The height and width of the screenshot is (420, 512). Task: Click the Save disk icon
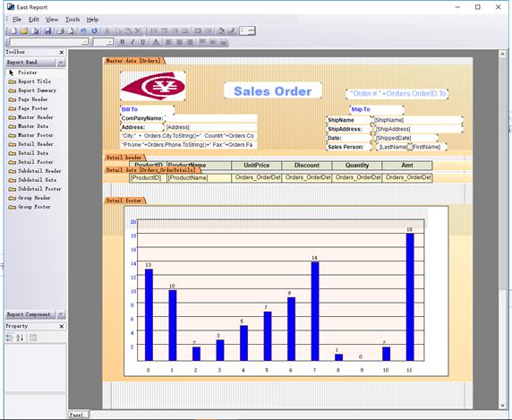(48, 31)
